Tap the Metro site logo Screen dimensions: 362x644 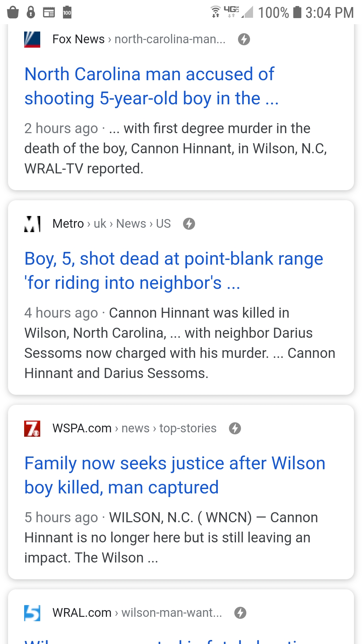32,224
